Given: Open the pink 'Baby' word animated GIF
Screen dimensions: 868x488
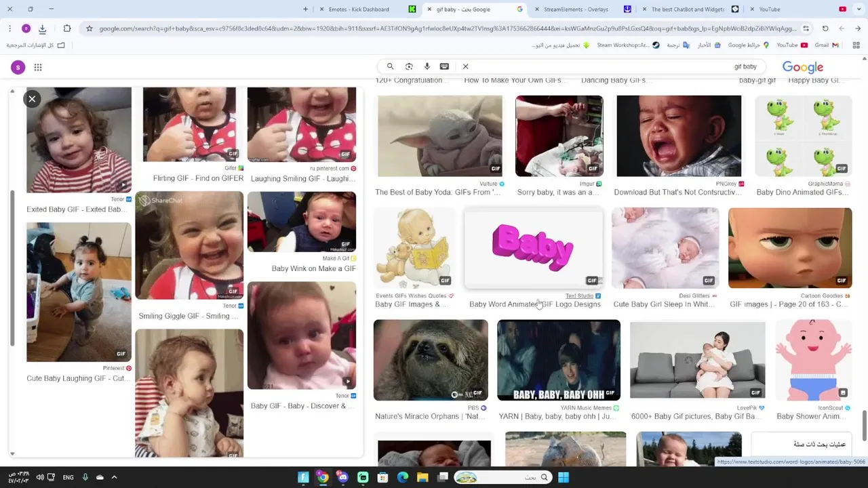Looking at the screenshot, I should coord(533,248).
